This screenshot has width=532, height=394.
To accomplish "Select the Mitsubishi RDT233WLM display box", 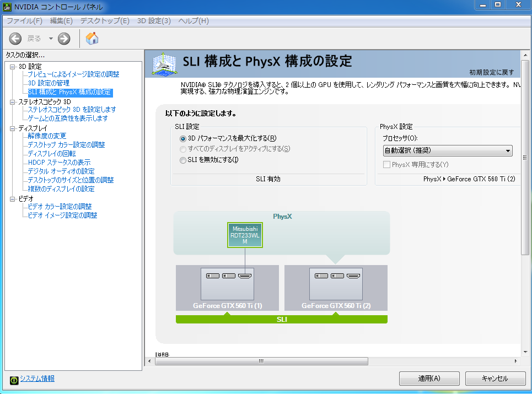I will click(245, 235).
